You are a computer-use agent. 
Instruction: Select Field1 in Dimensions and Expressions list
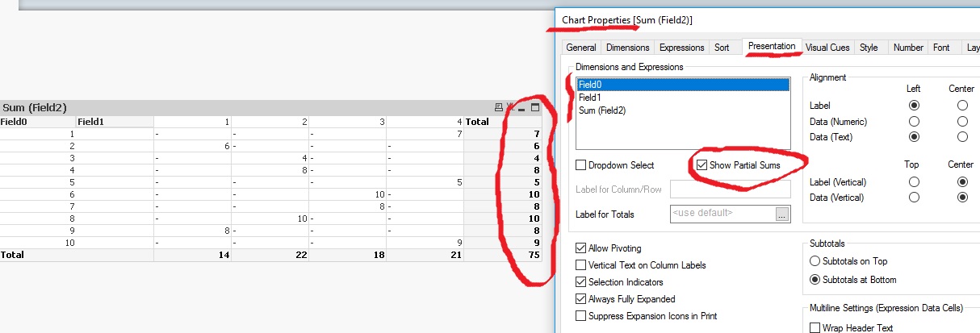[x=590, y=97]
